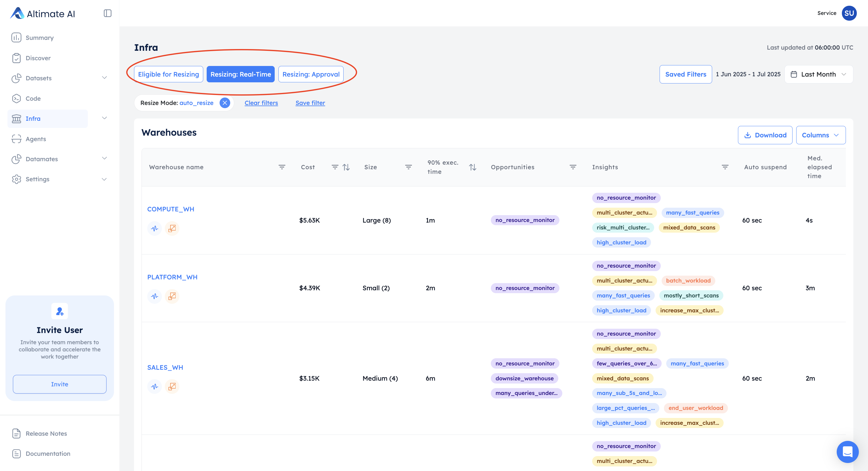The height and width of the screenshot is (471, 868).
Task: Open PLATFORM_WH resize icon
Action: (172, 296)
